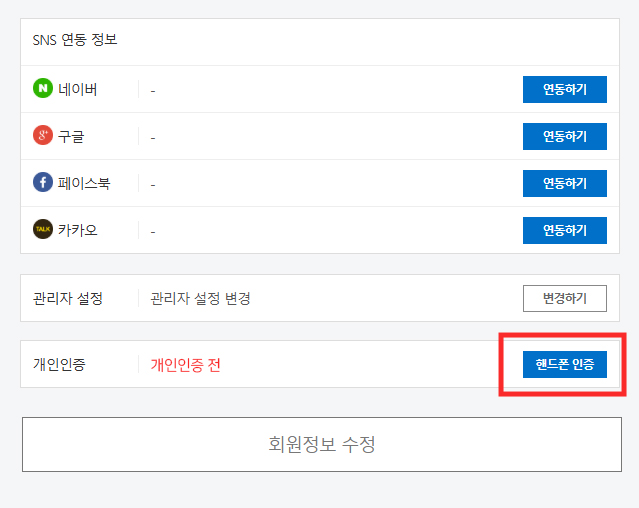The width and height of the screenshot is (639, 508).
Task: Click the 개인인증 row label
Action: tap(59, 365)
